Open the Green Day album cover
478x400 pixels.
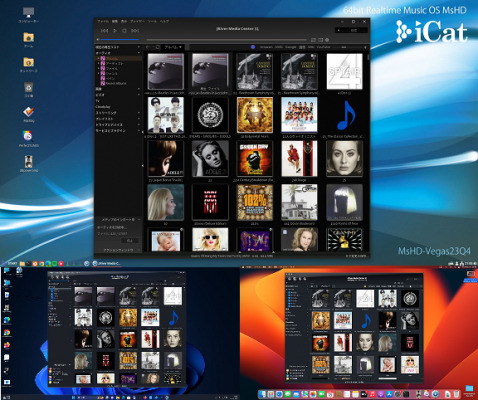pyautogui.click(x=255, y=158)
